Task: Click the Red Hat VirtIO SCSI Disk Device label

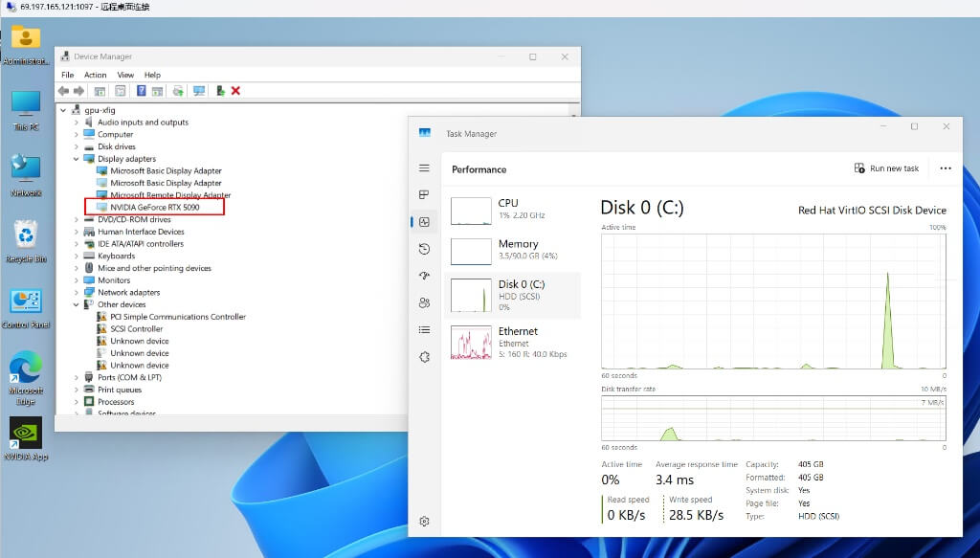Action: (872, 210)
